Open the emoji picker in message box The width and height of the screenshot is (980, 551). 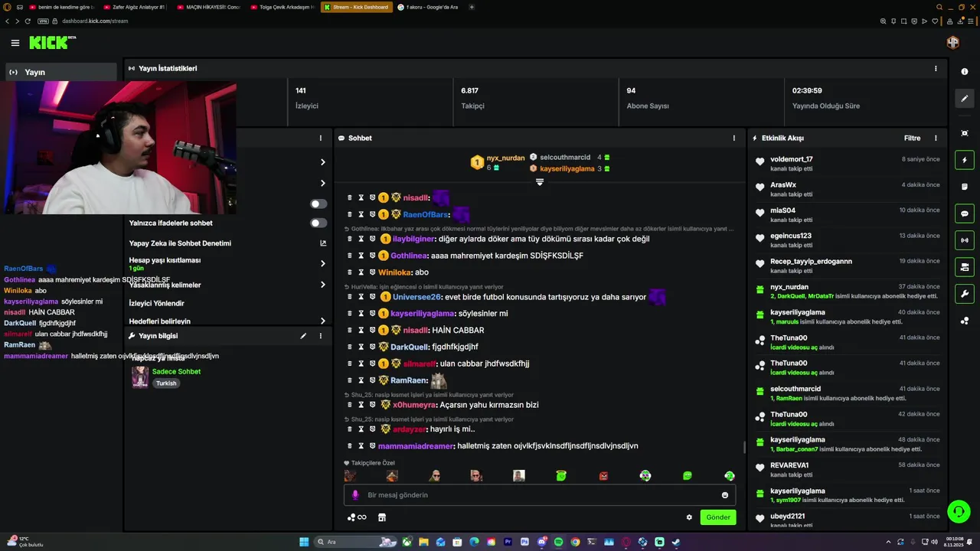(x=725, y=495)
